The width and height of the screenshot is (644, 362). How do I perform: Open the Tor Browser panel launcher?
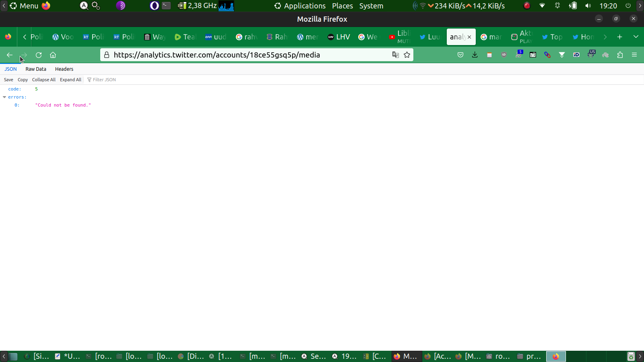[120, 6]
